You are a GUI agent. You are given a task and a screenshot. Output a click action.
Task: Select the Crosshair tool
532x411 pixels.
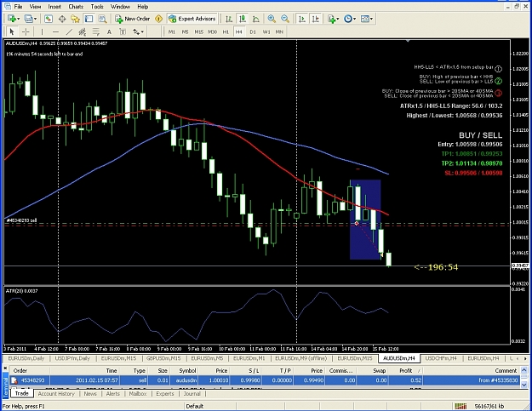[26, 31]
